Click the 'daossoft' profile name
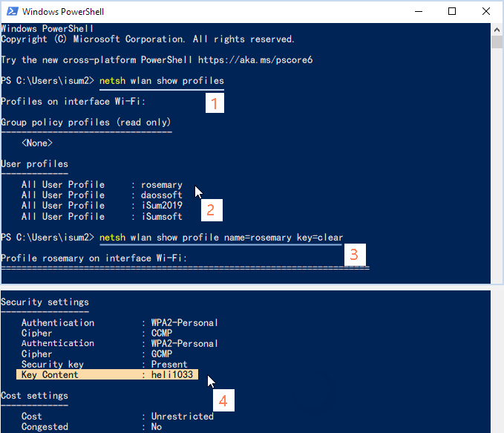The height and width of the screenshot is (433, 504). 162,195
